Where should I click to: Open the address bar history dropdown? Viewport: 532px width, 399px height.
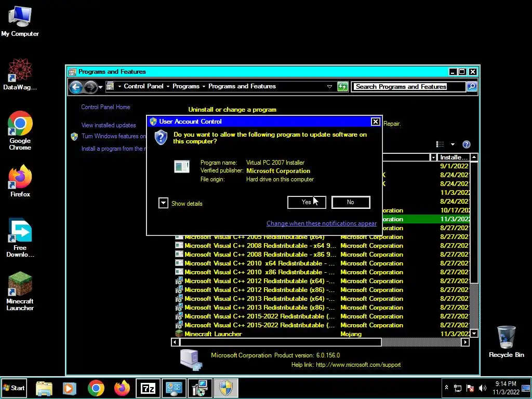329,87
